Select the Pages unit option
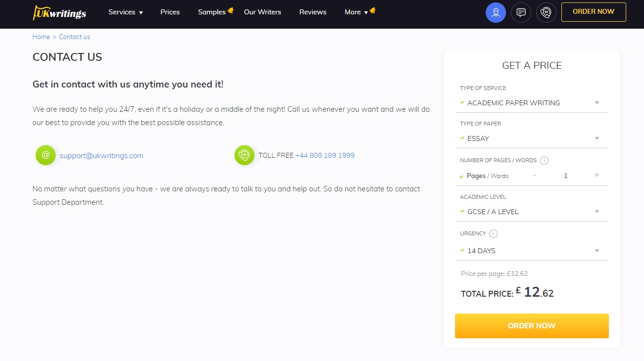The height and width of the screenshot is (361, 644). point(476,176)
